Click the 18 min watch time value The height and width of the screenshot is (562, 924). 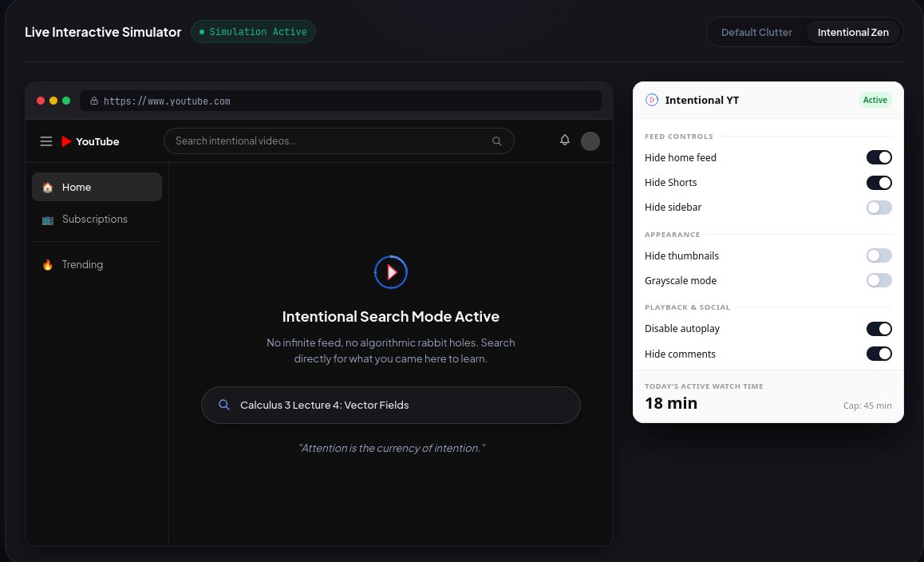[x=670, y=403]
